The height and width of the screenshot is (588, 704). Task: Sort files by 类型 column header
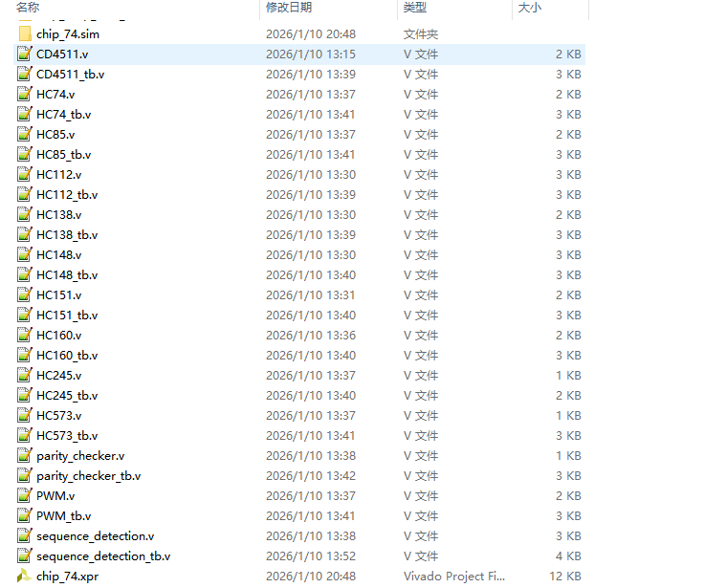click(415, 8)
